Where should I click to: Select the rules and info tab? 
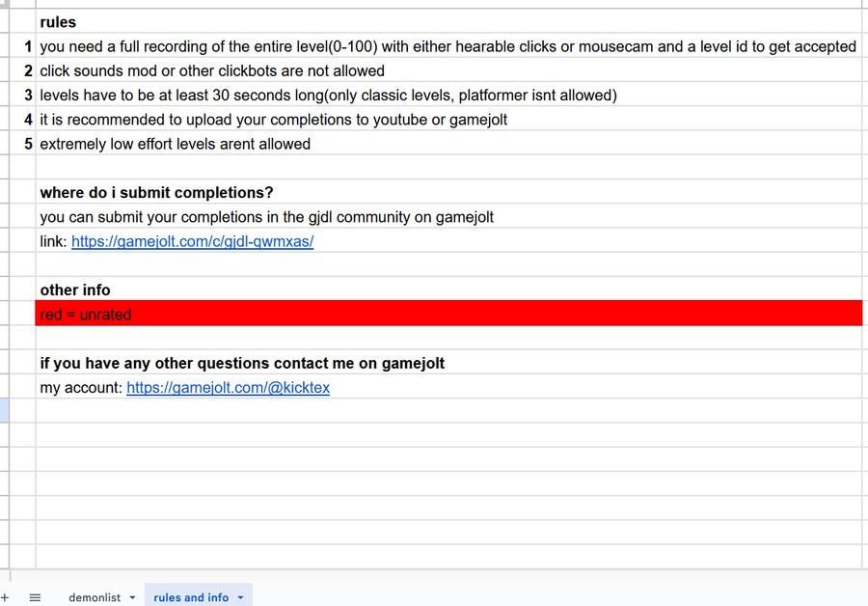point(191,597)
